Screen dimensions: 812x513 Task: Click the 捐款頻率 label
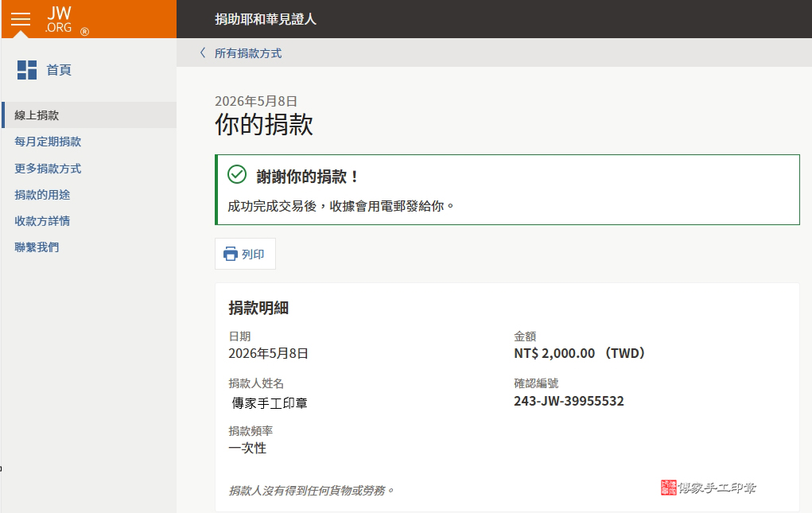pyautogui.click(x=251, y=431)
